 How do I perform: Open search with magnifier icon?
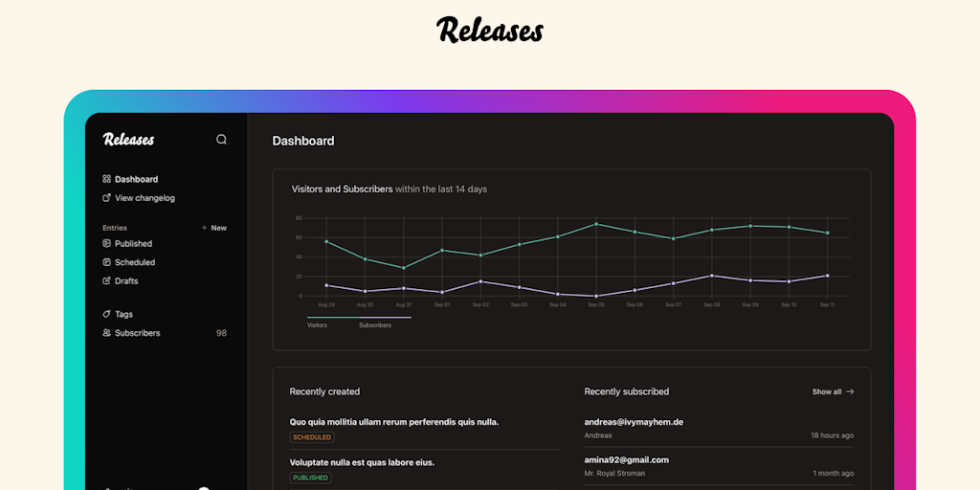(221, 140)
